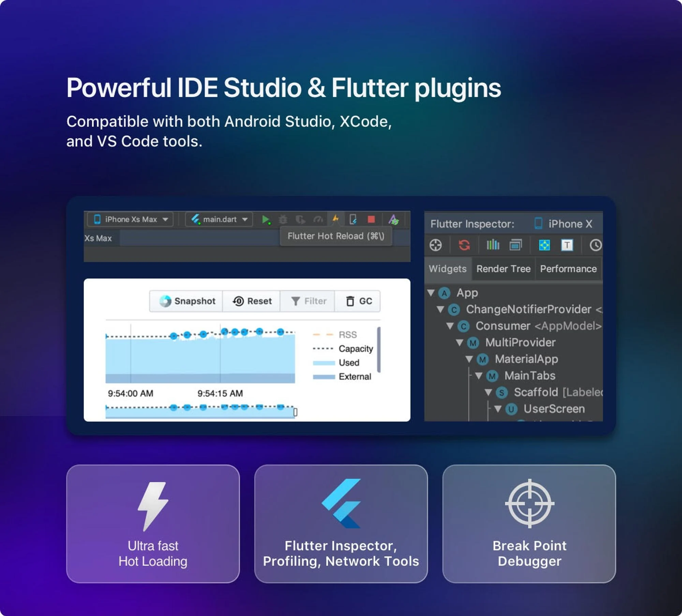Select the MultiProvider widget row
This screenshot has height=616, width=682.
[x=514, y=342]
